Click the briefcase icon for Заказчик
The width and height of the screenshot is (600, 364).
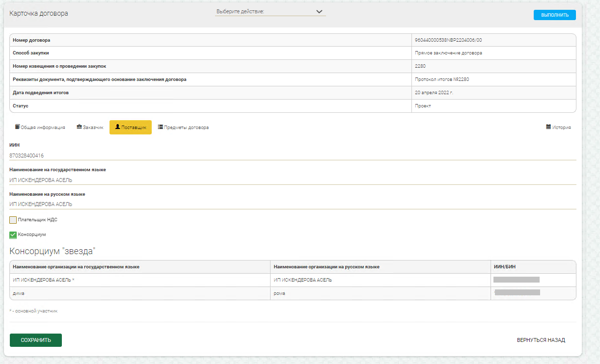click(79, 127)
